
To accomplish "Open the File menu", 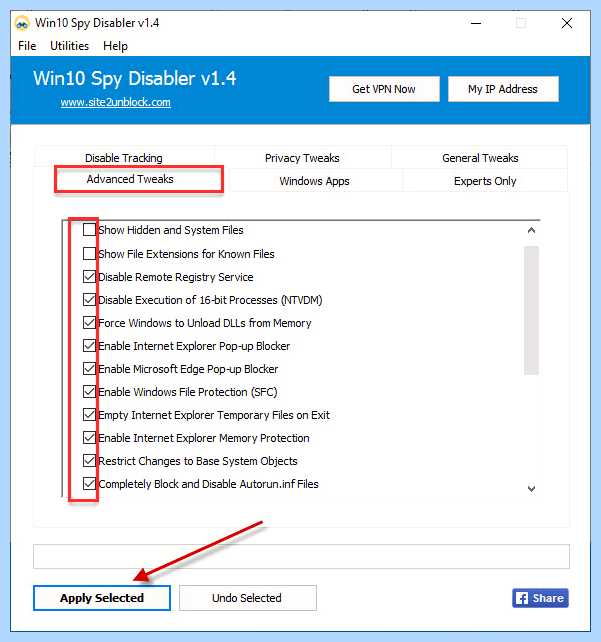I will (27, 46).
